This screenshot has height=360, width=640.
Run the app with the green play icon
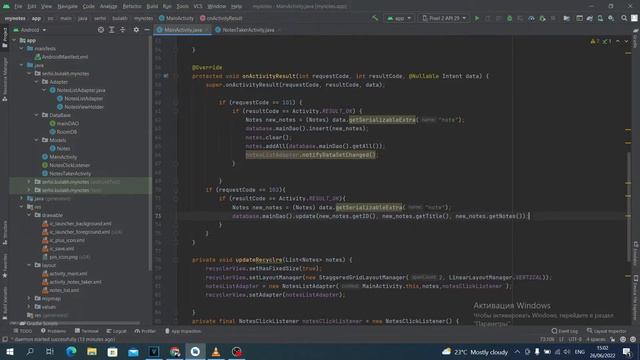(477, 18)
